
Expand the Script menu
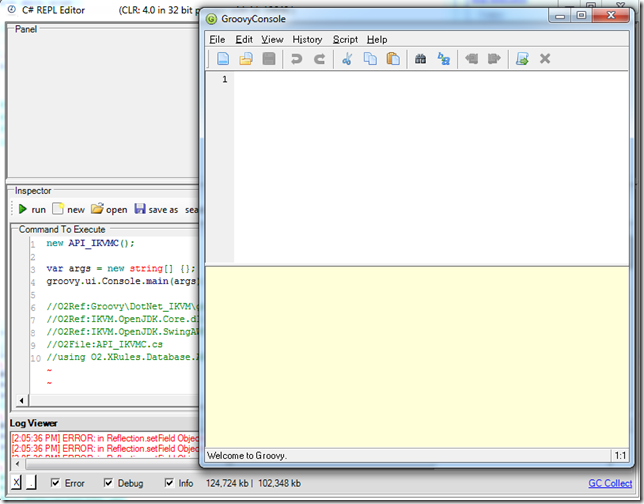point(345,39)
